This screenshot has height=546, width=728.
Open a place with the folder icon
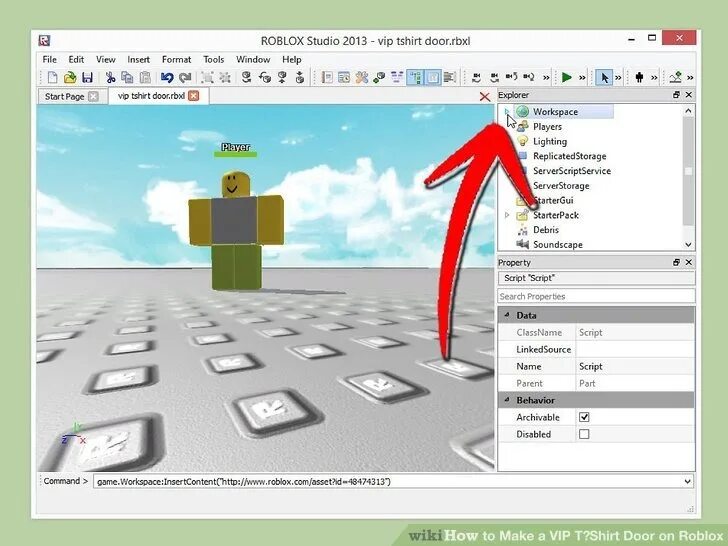(70, 78)
